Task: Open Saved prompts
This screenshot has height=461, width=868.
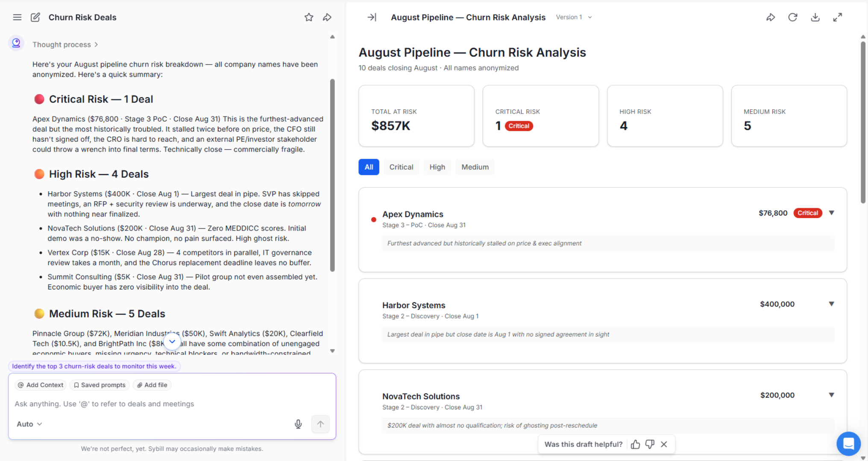Action: (100, 385)
